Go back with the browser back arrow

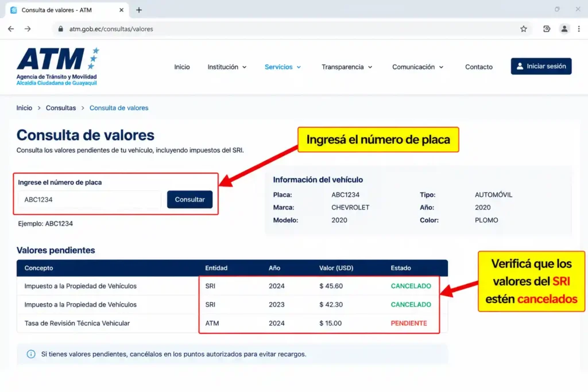(x=11, y=29)
